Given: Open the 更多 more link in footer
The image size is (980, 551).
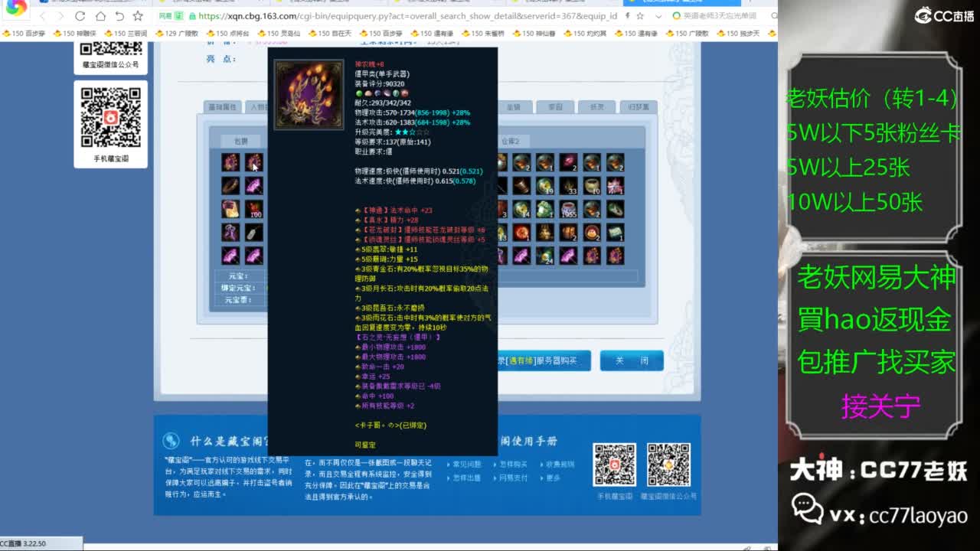Looking at the screenshot, I should click(x=553, y=478).
